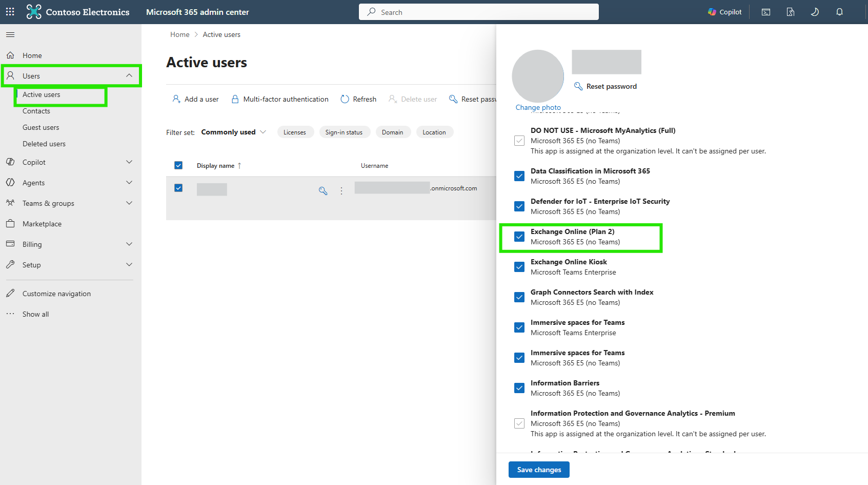Click in the Search box

tap(479, 12)
